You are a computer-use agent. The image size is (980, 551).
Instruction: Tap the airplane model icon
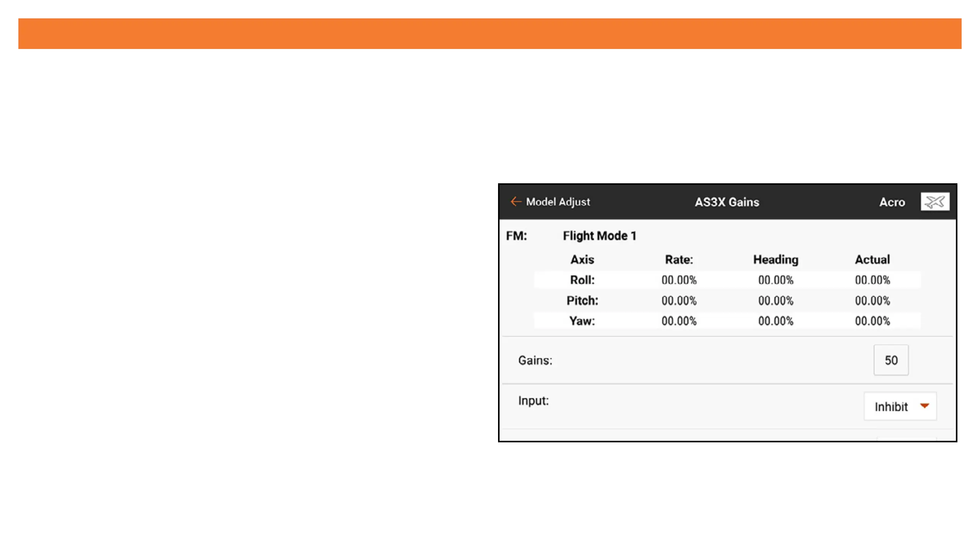pos(934,202)
